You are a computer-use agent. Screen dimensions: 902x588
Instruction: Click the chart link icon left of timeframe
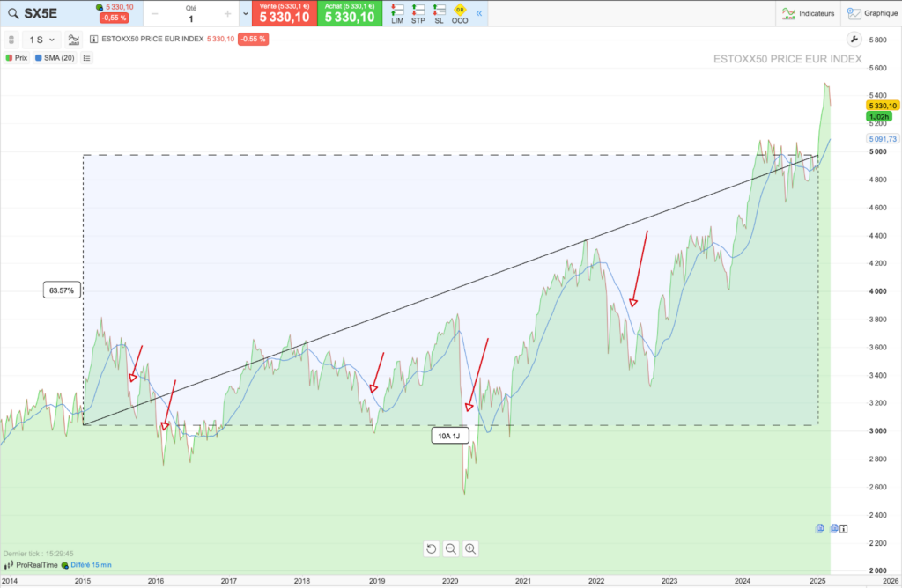tap(11, 40)
